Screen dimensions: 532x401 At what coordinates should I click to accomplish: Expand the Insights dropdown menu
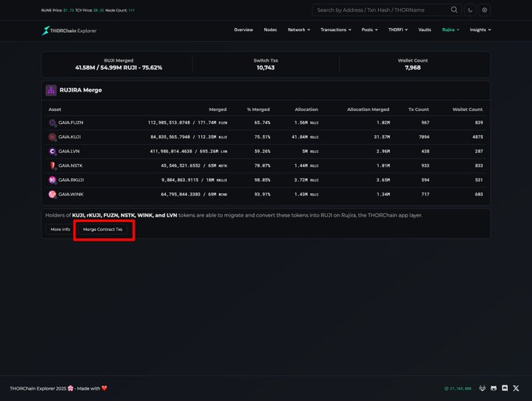pos(480,30)
